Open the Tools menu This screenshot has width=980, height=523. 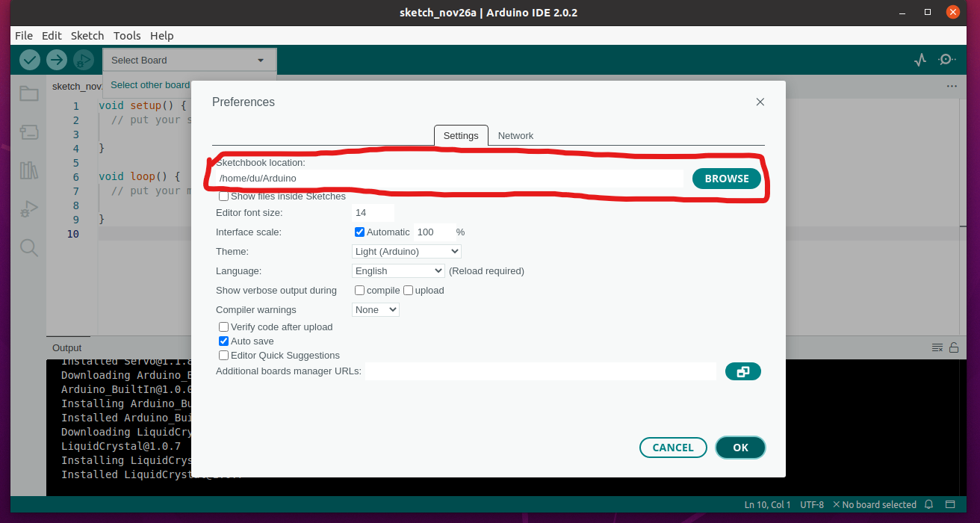click(127, 35)
